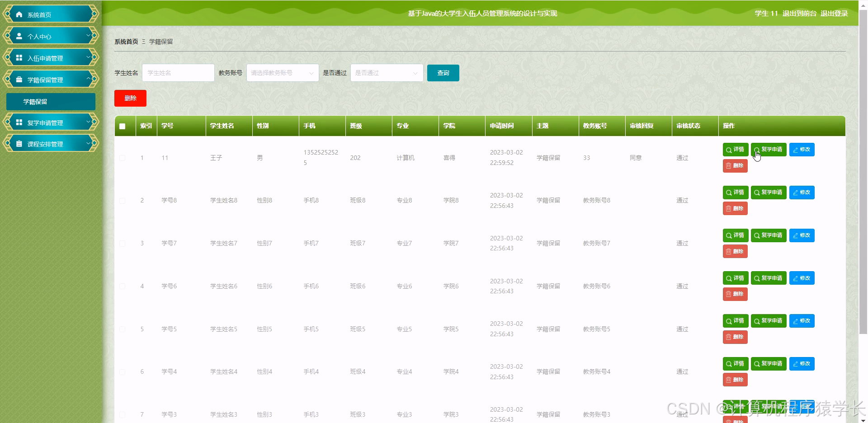Click 修改 for row with 学号 11
Image resolution: width=868 pixels, height=423 pixels.
tap(802, 150)
